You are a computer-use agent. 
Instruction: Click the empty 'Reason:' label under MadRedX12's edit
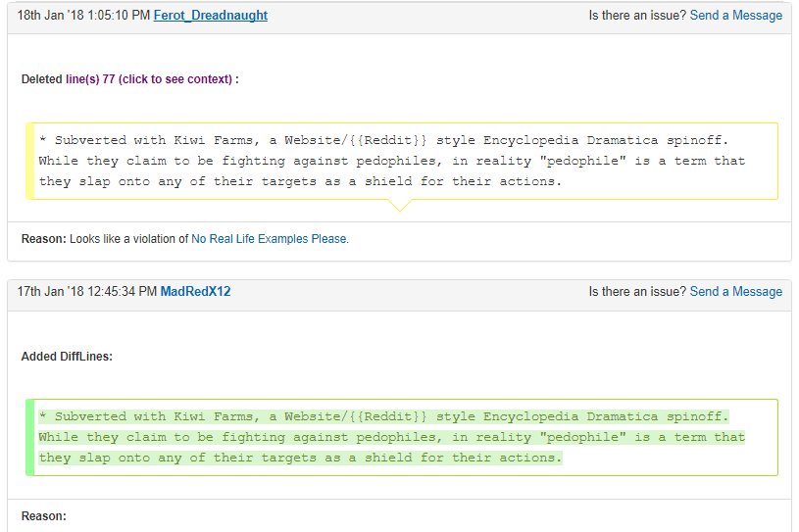pos(44,516)
